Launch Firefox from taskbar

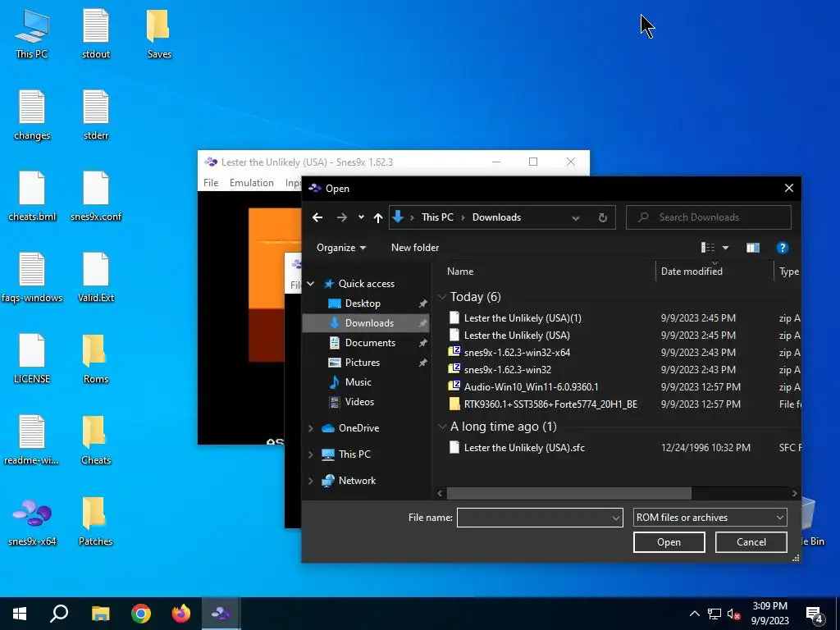[x=181, y=614]
